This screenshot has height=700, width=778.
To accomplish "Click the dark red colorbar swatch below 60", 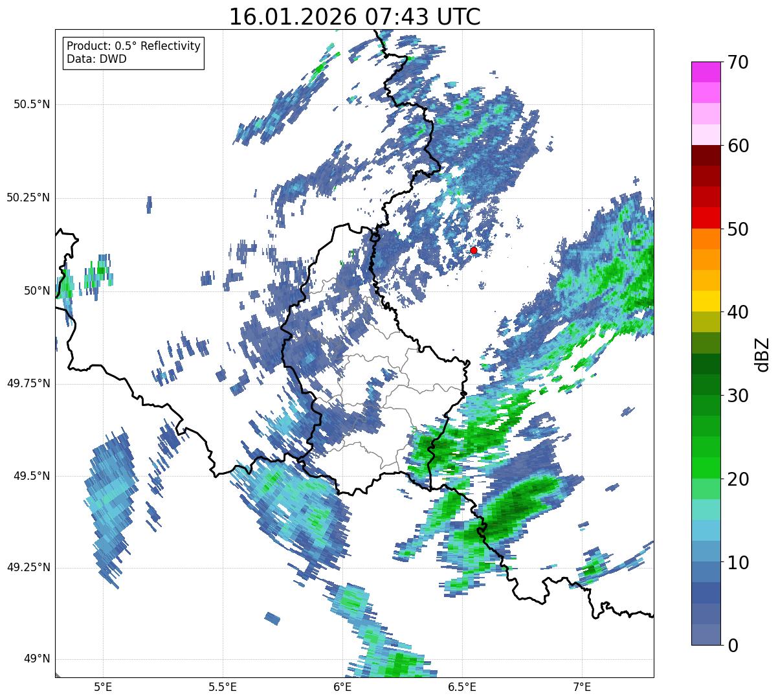I will coord(705,155).
